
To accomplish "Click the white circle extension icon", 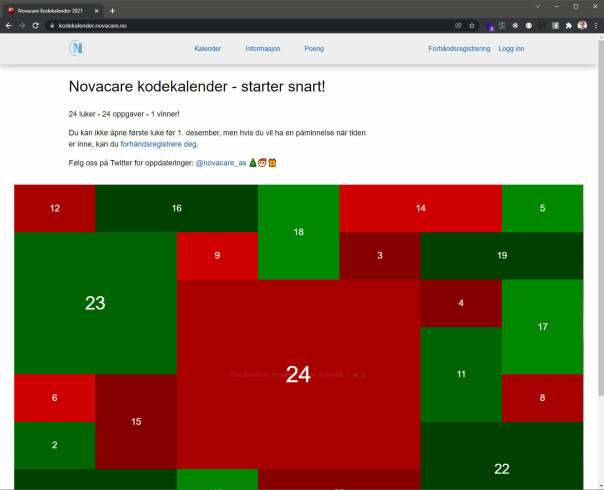I will click(x=529, y=25).
